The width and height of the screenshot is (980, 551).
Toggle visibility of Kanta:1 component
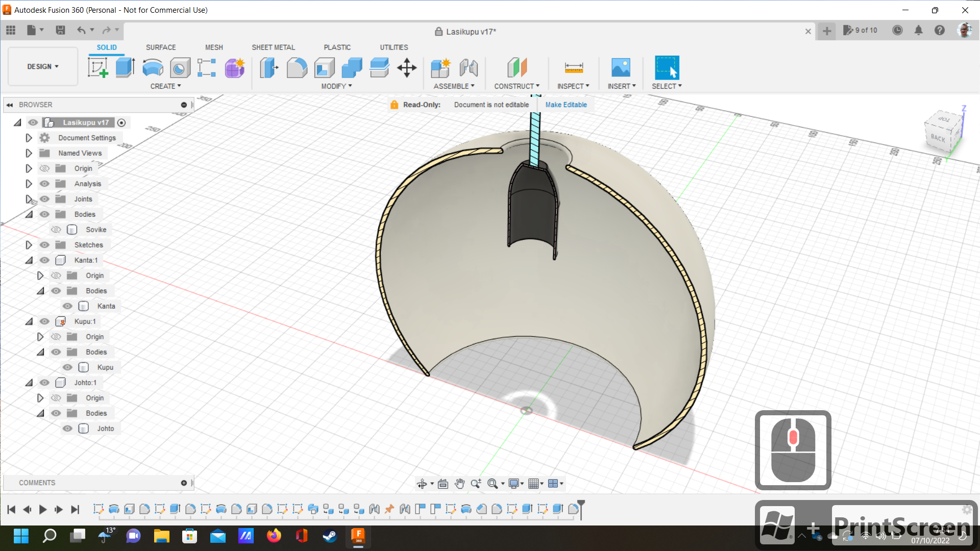pyautogui.click(x=44, y=260)
